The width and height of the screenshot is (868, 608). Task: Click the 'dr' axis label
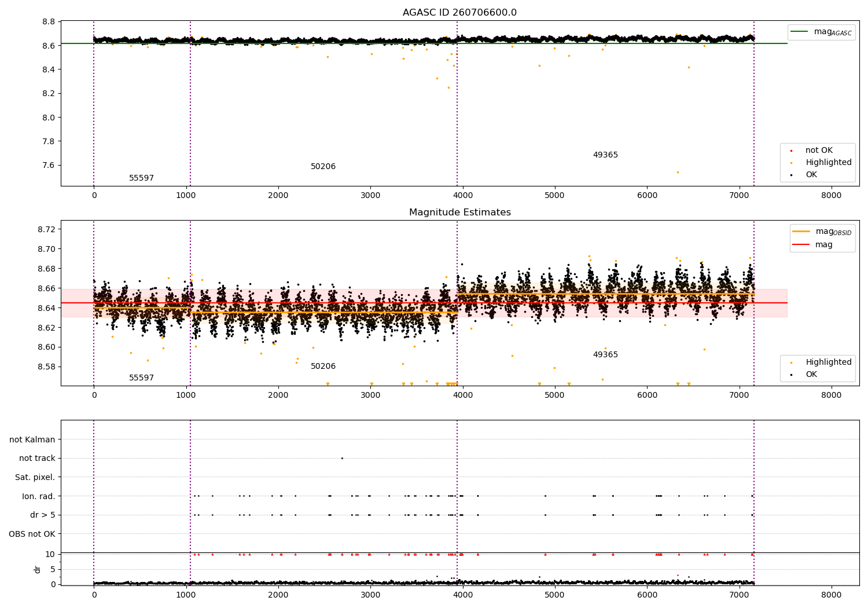37,569
